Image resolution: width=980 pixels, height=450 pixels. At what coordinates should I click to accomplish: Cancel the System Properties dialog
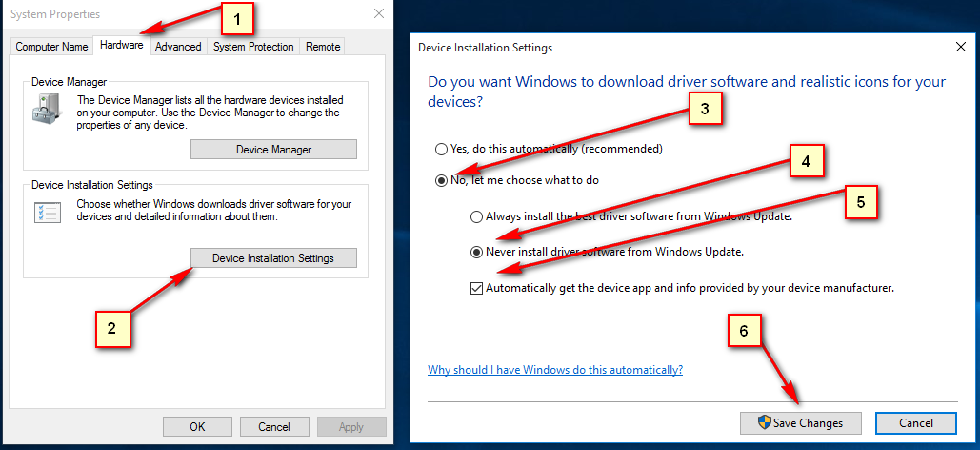click(273, 427)
